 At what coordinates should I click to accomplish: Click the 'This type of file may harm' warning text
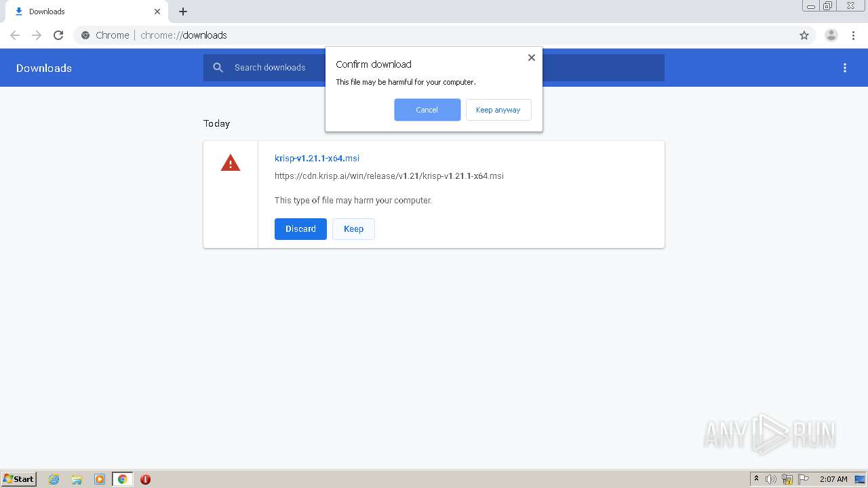tap(353, 200)
